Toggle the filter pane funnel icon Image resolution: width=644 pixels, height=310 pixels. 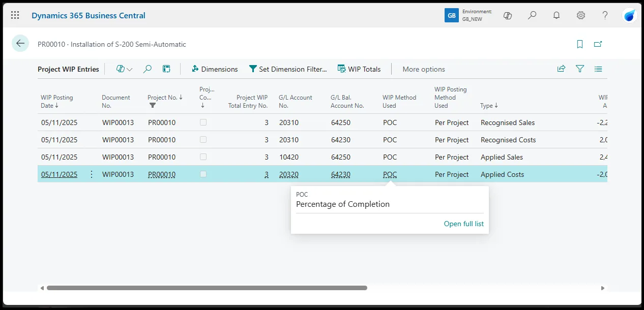tap(580, 69)
